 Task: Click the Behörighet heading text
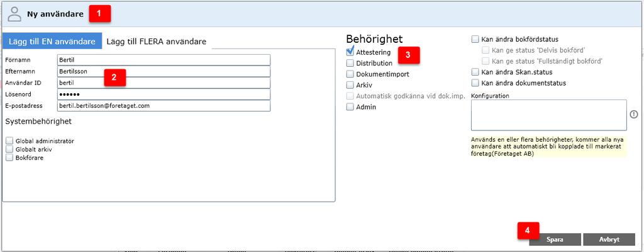(374, 39)
